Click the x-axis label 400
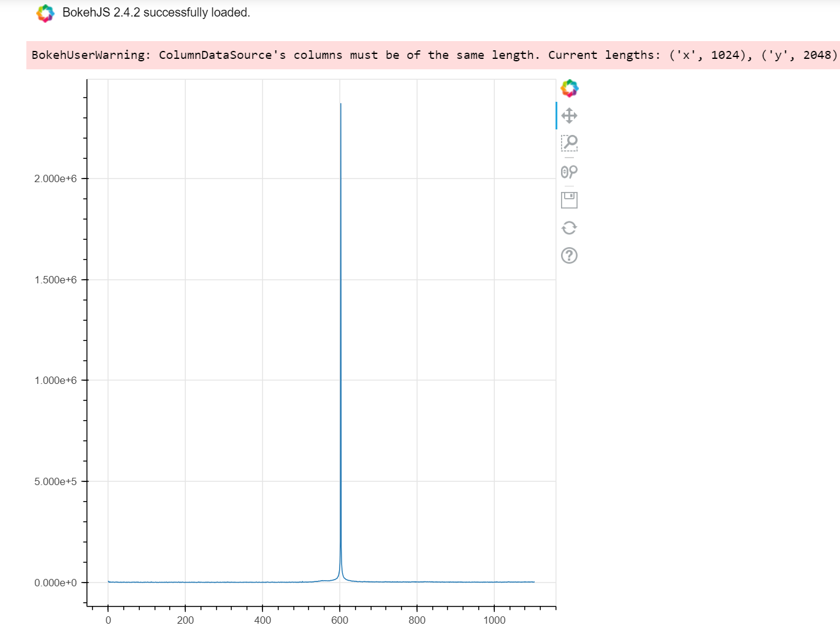The width and height of the screenshot is (840, 628). click(x=262, y=620)
